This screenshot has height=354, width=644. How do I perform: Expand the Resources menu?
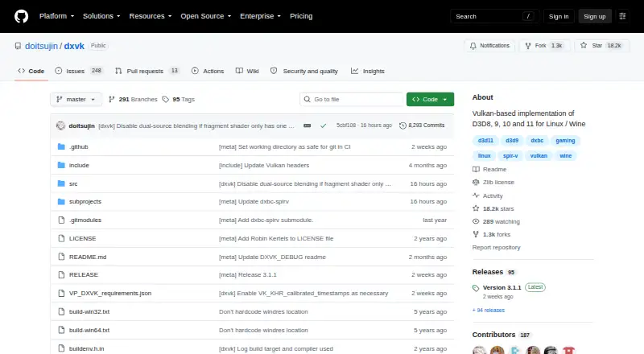tap(151, 16)
